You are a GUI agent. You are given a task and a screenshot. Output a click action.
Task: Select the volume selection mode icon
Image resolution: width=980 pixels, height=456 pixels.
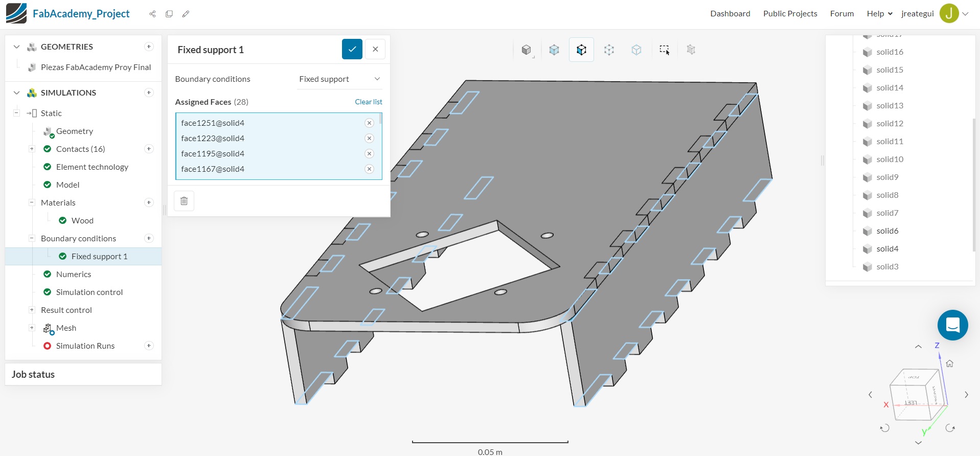[554, 50]
